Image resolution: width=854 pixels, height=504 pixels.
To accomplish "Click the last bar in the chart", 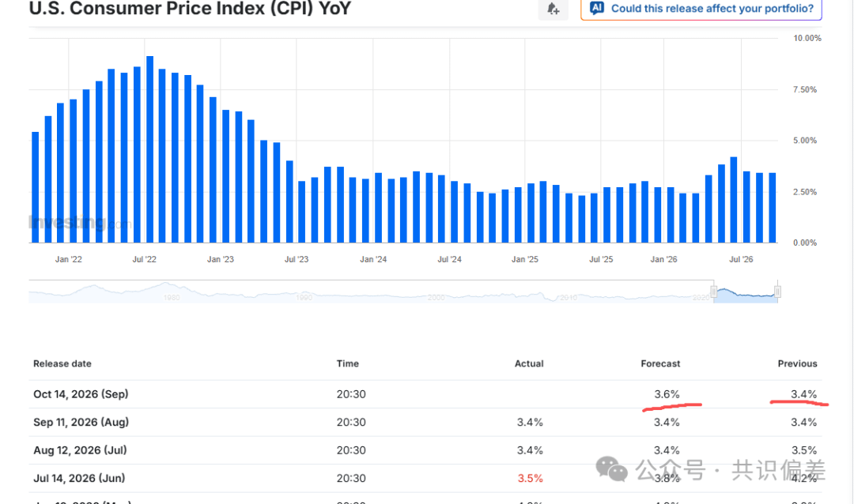I will 773,208.
